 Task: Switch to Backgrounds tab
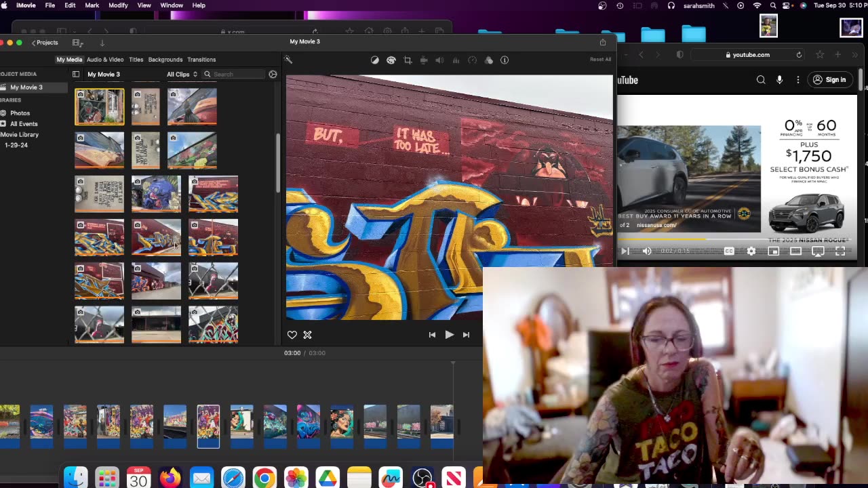pos(165,60)
